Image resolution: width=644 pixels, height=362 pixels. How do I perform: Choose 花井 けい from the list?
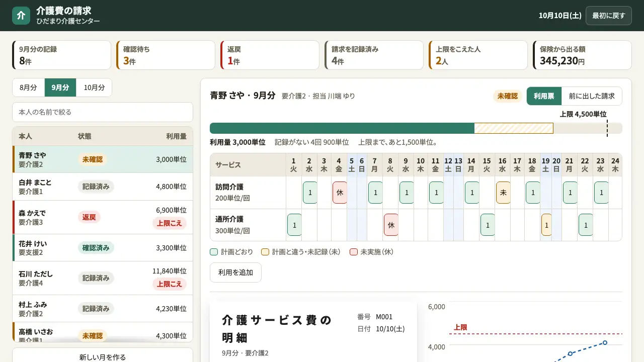click(103, 248)
